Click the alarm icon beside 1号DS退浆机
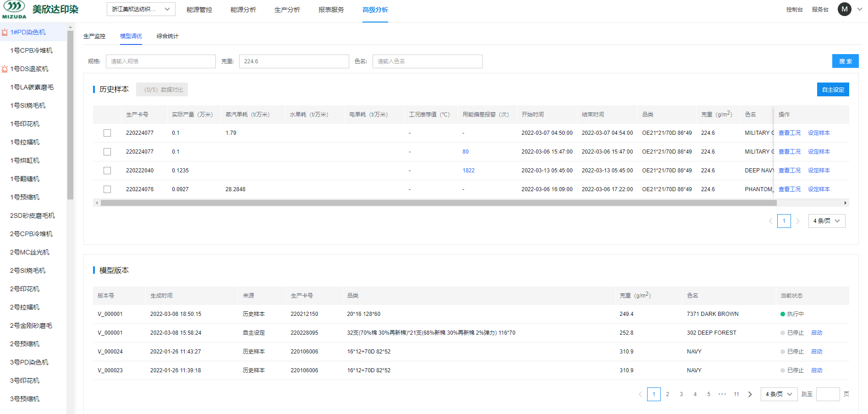The height and width of the screenshot is (414, 868). click(5, 69)
